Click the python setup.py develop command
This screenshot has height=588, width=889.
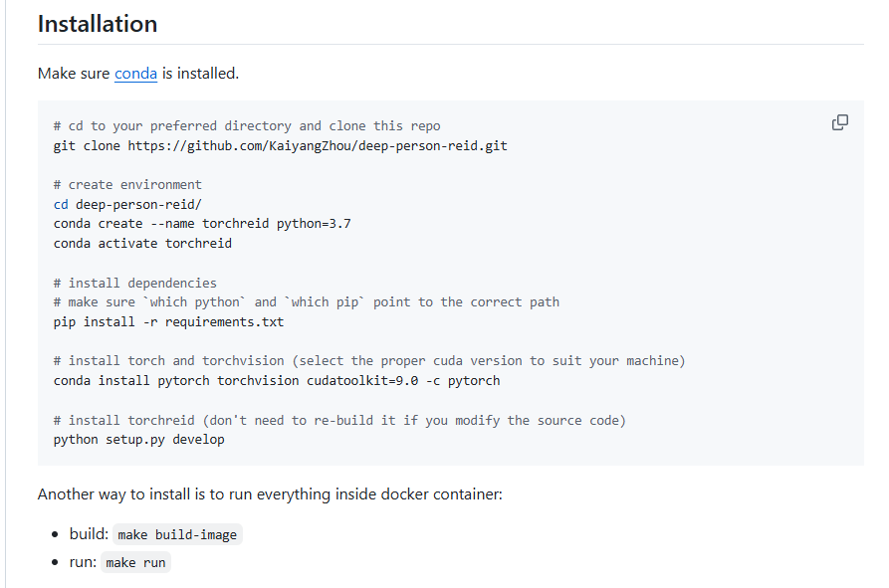point(139,439)
